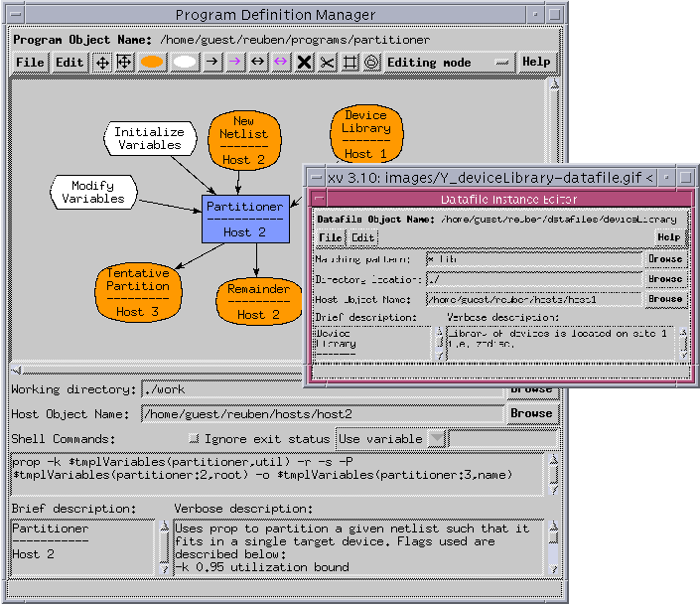This screenshot has width=700, height=605.
Task: Toggle Ignore exit status checkbox
Action: coord(194,439)
